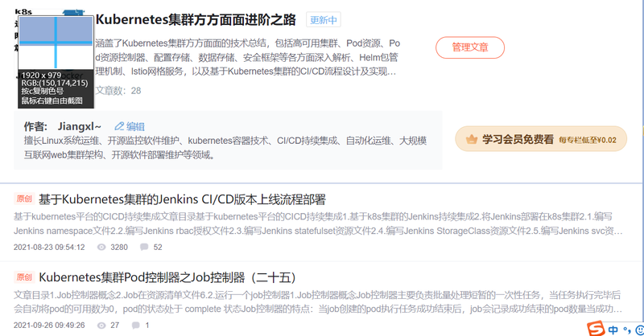The height and width of the screenshot is (336, 644).
Task: Click the column description starting 涵盖了Kubernetes集群
Action: [x=248, y=57]
